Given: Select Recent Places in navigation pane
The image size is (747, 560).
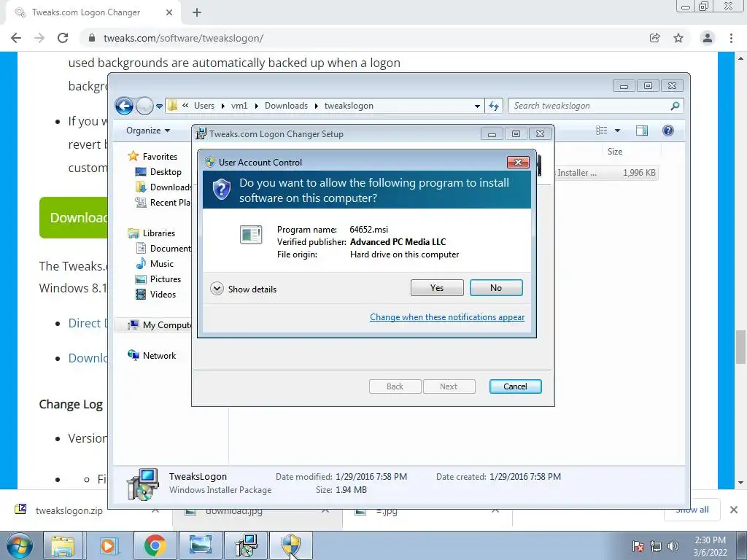Looking at the screenshot, I should 163,203.
